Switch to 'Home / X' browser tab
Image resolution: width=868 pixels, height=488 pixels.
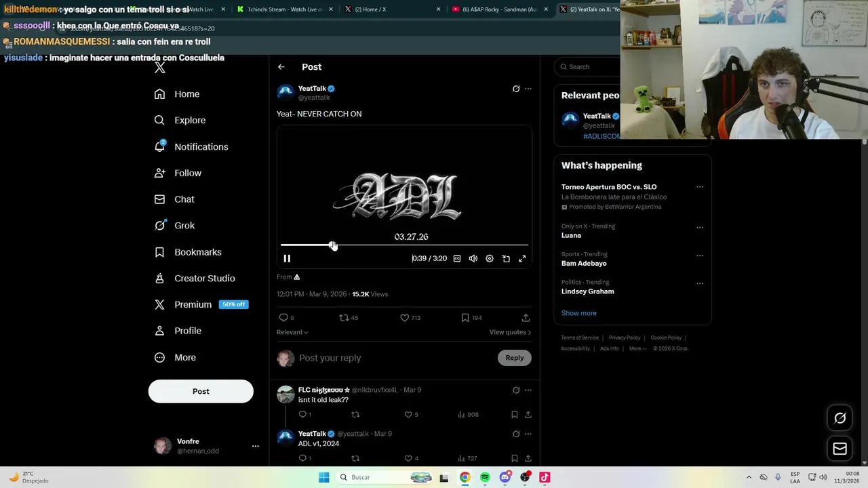(392, 9)
